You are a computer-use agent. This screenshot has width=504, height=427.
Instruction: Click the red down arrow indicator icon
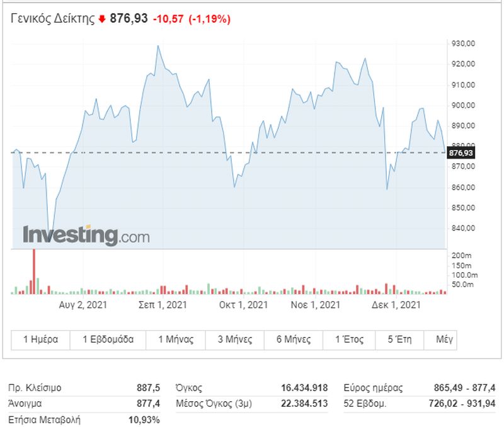coord(102,20)
